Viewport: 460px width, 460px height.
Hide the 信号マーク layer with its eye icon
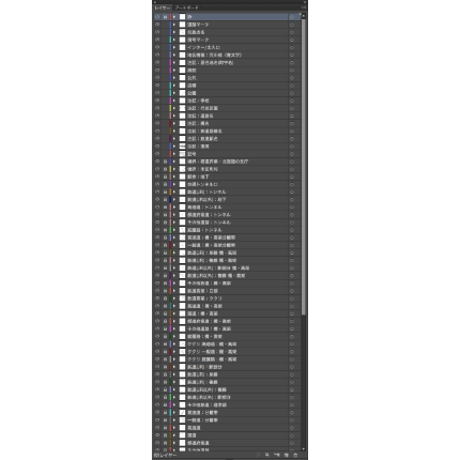tap(157, 40)
